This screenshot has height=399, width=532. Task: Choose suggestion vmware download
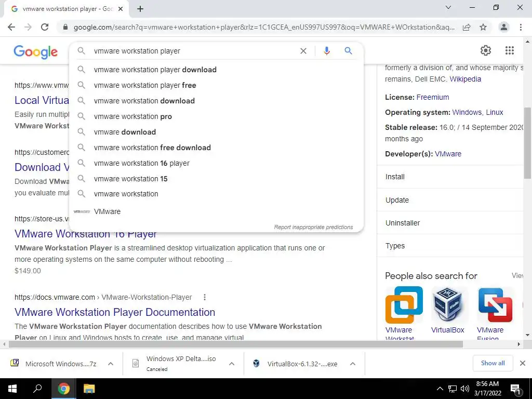click(x=216, y=132)
